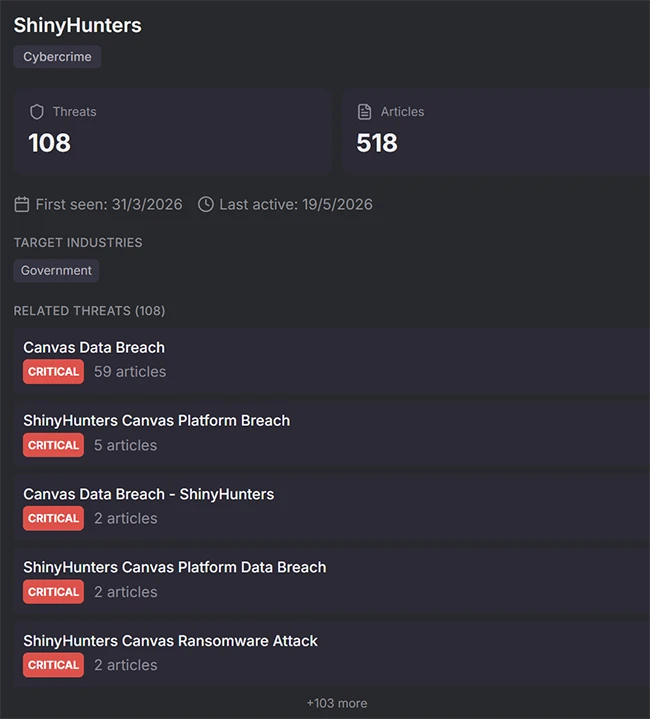Click First seen: 31/3/2026 text
Image resolution: width=650 pixels, height=719 pixels.
109,205
